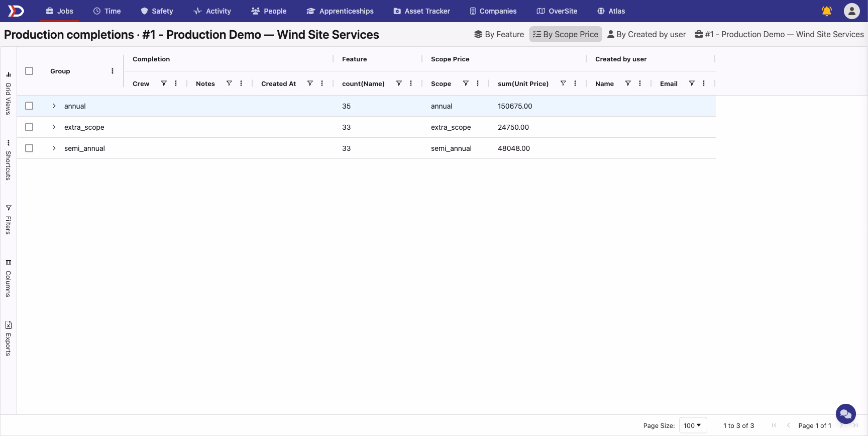Open the Jobs tab
This screenshot has height=436, width=868.
60,11
